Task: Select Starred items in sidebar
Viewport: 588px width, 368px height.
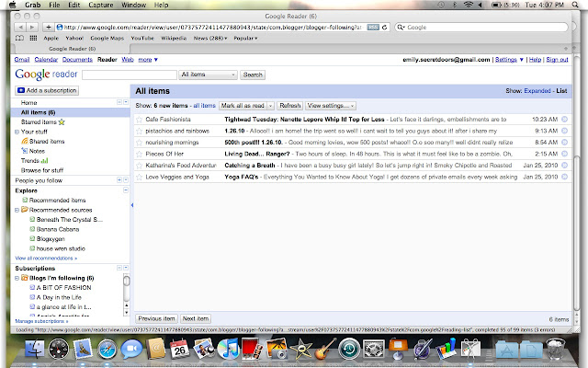Action: 43,122
